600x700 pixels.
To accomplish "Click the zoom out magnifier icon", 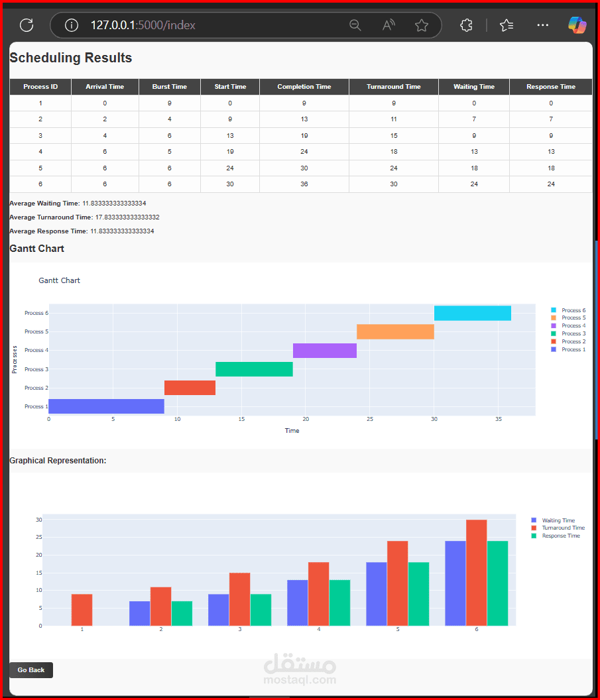I will pos(355,25).
